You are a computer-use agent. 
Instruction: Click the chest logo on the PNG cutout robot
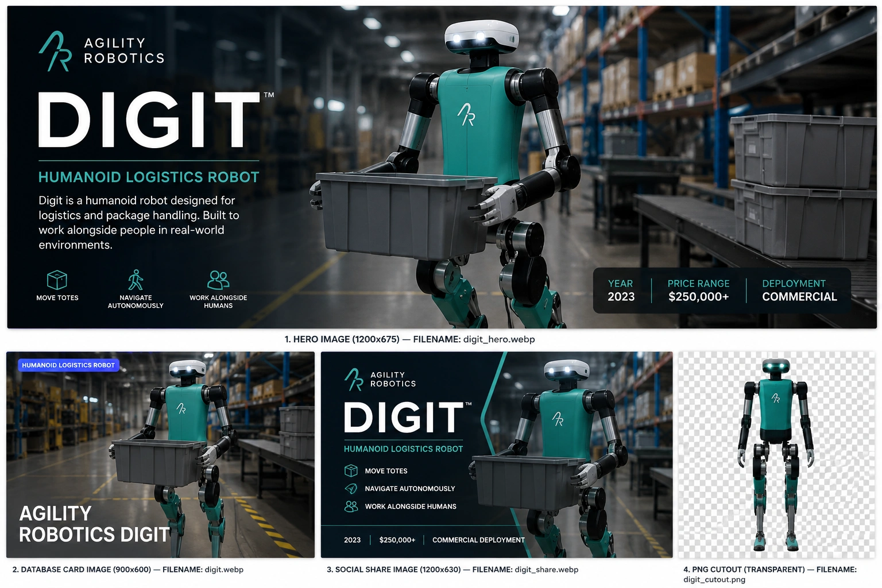(x=776, y=397)
